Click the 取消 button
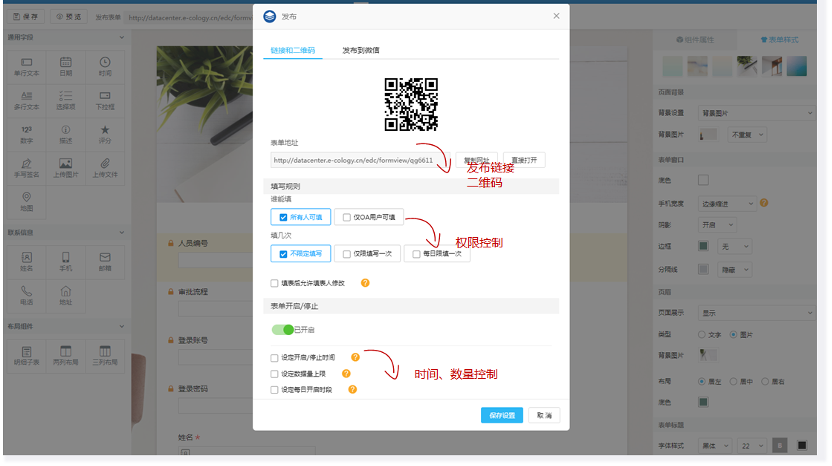 pyautogui.click(x=543, y=415)
